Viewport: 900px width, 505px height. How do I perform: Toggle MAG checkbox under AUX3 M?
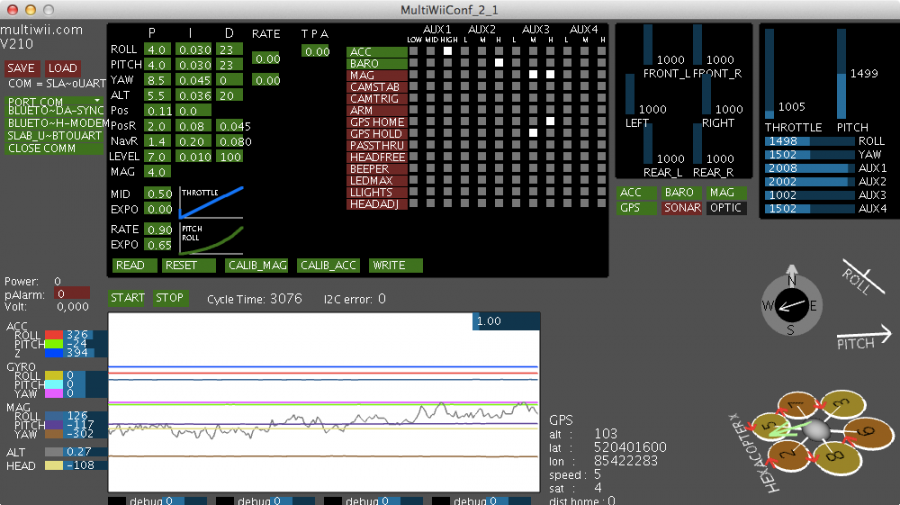tap(533, 74)
